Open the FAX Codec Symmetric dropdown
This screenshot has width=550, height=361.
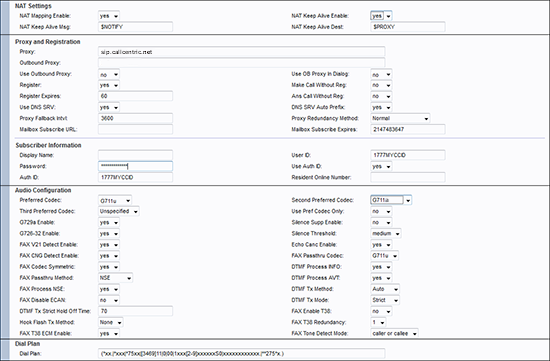point(109,267)
